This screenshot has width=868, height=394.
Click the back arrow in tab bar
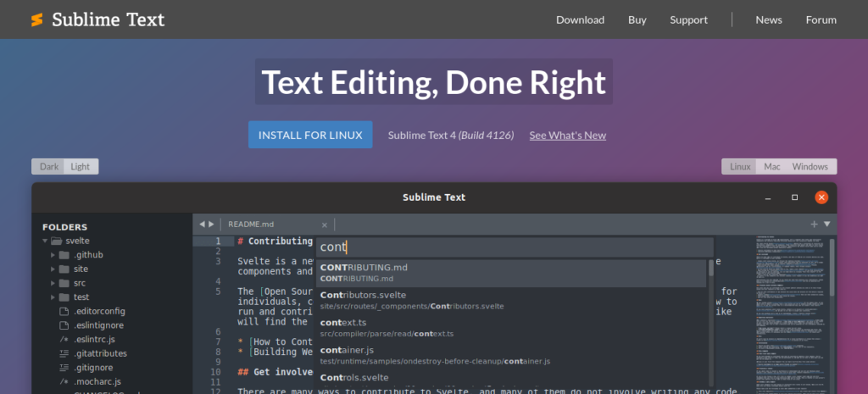click(x=202, y=225)
